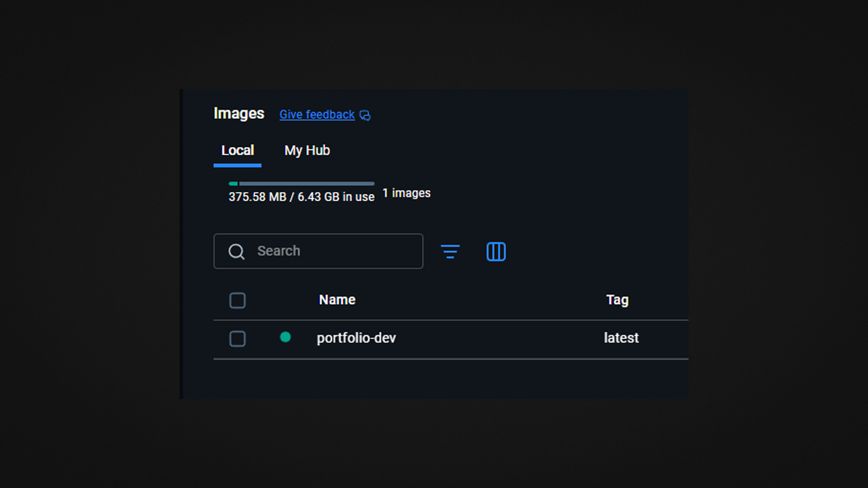Screen dimensions: 868x488
Task: Sort by the Tag column header
Action: (617, 300)
